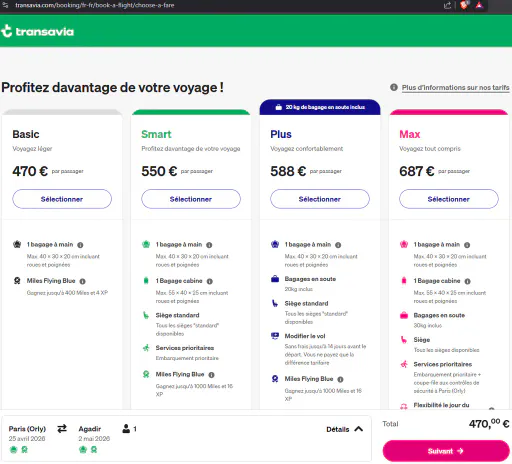Click the Smart fare title
Image resolution: width=512 pixels, height=464 pixels.
(x=156, y=134)
